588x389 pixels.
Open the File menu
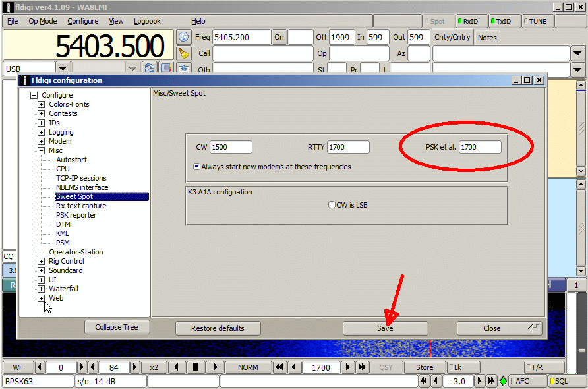(13, 21)
